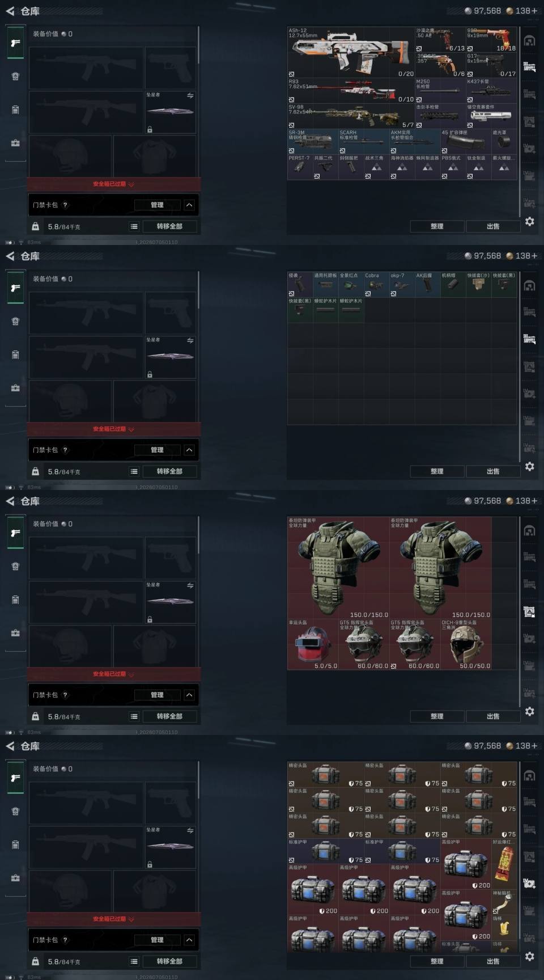
Task: Pick the 45 扩容弹匣 magazine item
Action: click(x=466, y=142)
